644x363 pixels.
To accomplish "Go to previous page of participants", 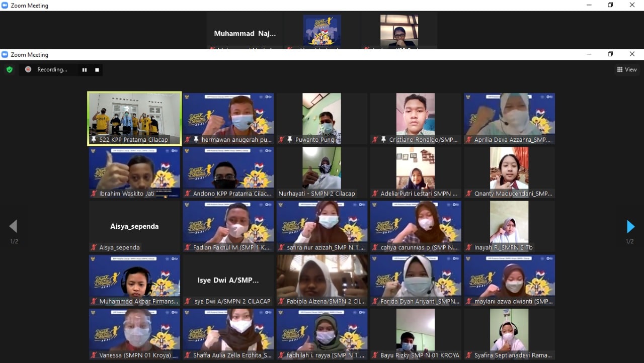I will tap(13, 227).
